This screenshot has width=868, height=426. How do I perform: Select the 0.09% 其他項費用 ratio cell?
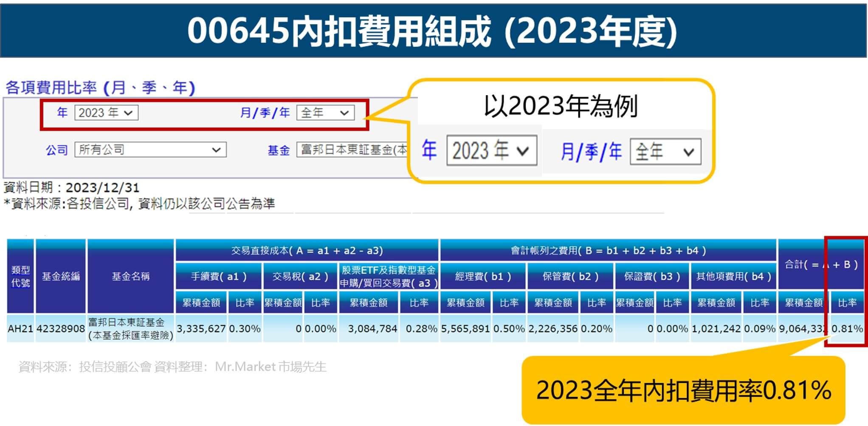(760, 329)
